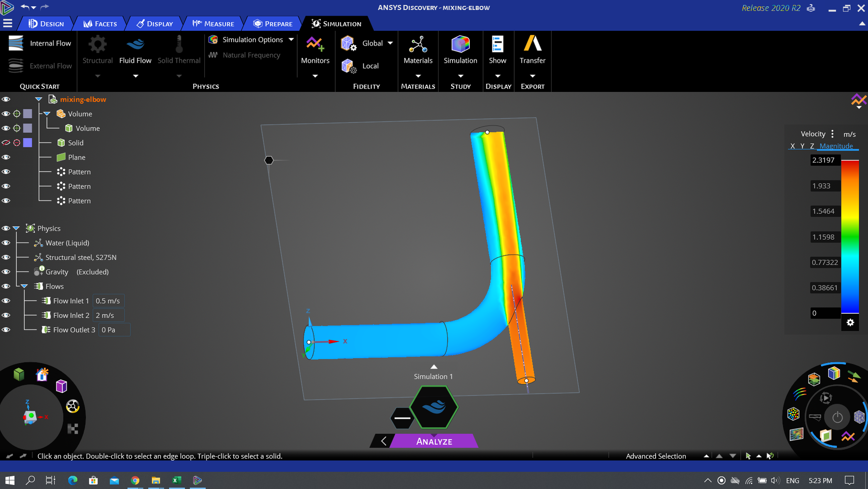Open legend settings gear icon
Screen dimensions: 868x489
(850, 322)
